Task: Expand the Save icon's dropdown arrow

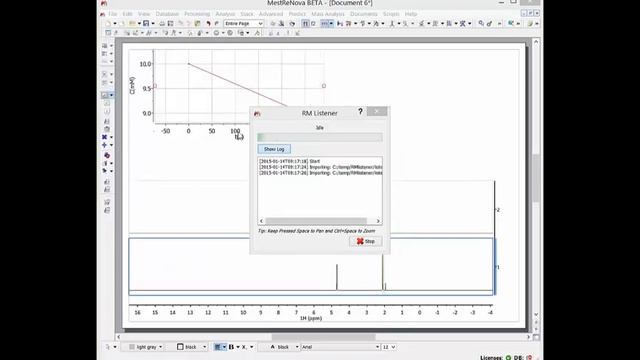Action: [153, 24]
